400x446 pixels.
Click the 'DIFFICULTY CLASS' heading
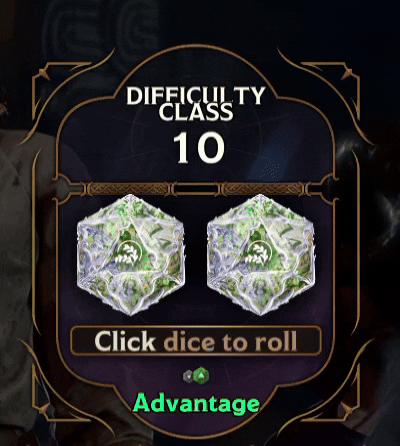coord(196,104)
